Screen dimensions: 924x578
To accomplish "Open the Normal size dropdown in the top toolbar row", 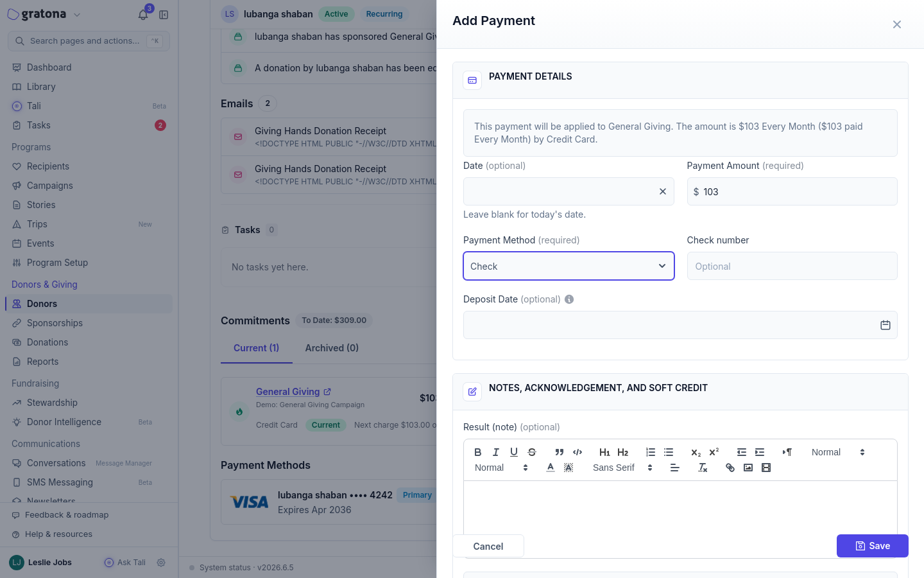I will coord(838,452).
